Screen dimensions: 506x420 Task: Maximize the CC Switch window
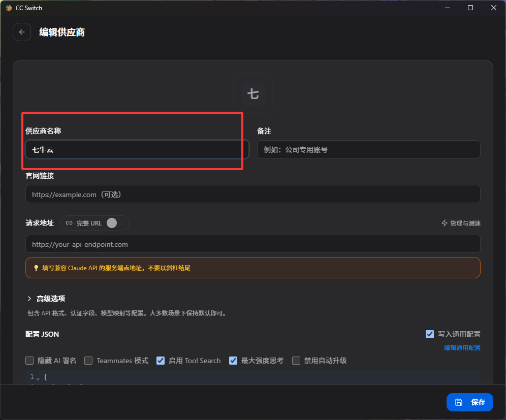pos(470,8)
